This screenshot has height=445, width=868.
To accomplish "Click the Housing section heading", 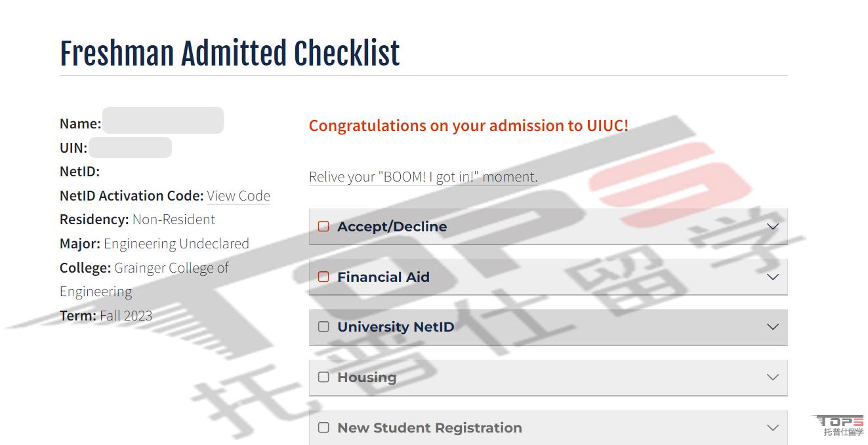I will pos(367,377).
